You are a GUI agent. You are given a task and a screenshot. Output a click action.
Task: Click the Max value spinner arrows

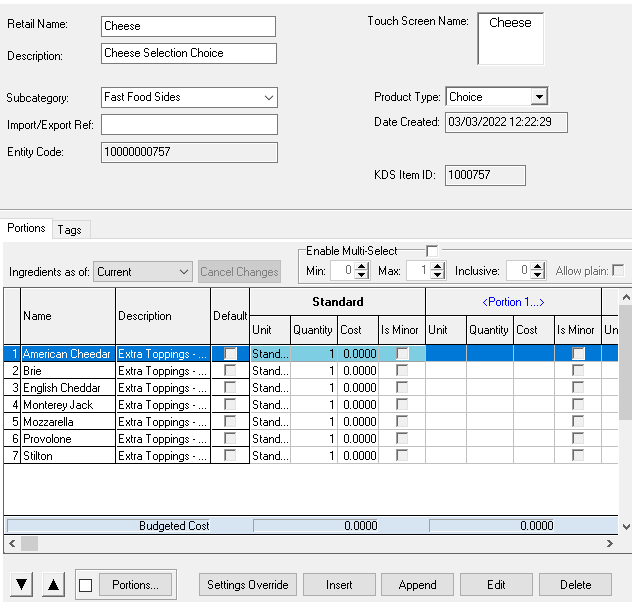coord(439,270)
